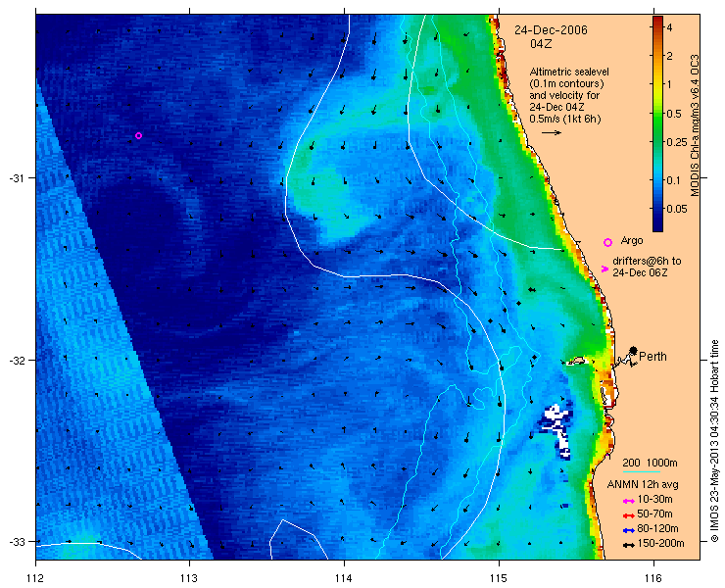Viewport: 725px width, 588px height.
Task: Click the blue 80-120m ANMN legend arrow
Action: [x=628, y=530]
